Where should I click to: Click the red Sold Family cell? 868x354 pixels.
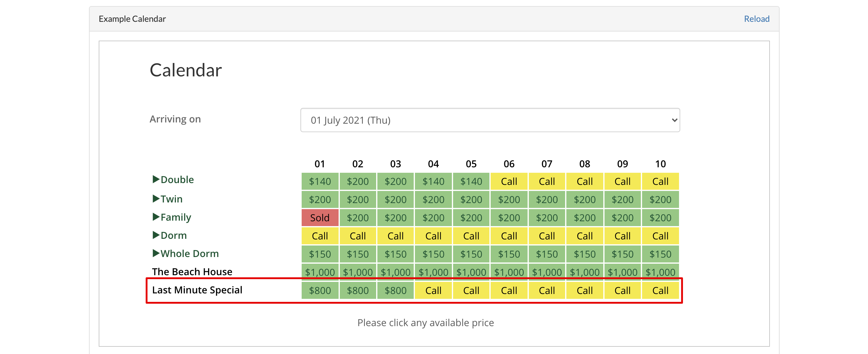(x=320, y=218)
